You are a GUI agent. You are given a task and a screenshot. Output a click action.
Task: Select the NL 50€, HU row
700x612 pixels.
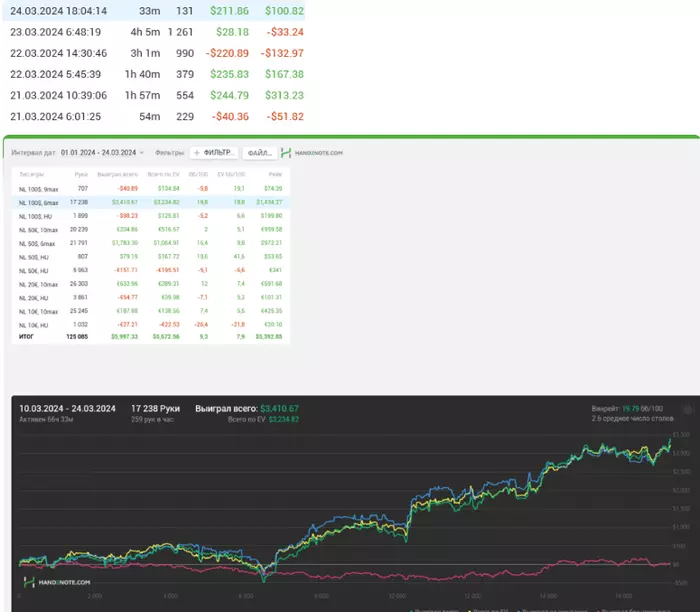click(151, 271)
